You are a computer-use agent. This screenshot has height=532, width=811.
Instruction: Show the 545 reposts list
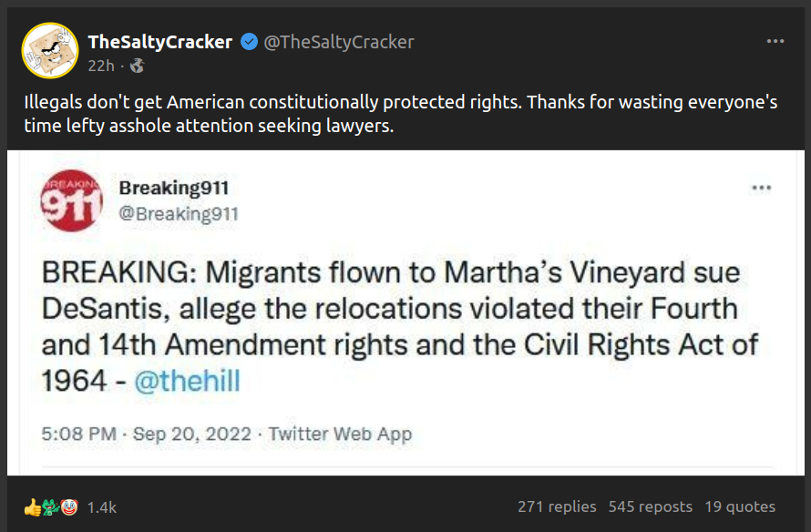652,506
